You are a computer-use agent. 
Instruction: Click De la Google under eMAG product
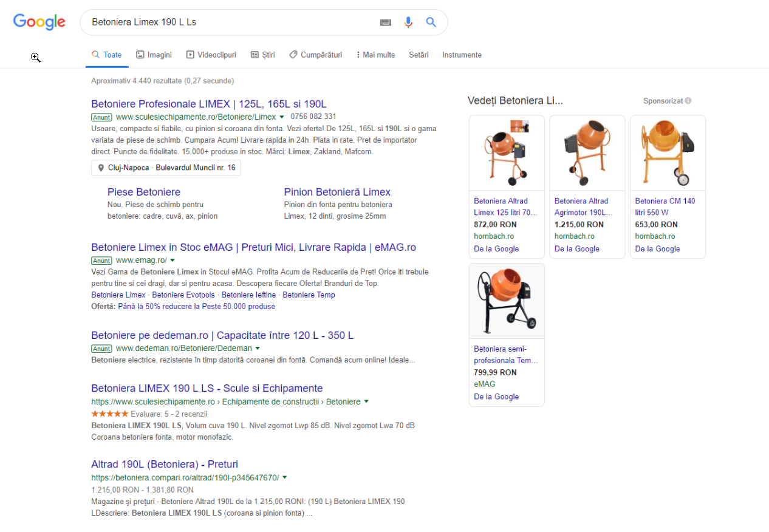point(496,397)
